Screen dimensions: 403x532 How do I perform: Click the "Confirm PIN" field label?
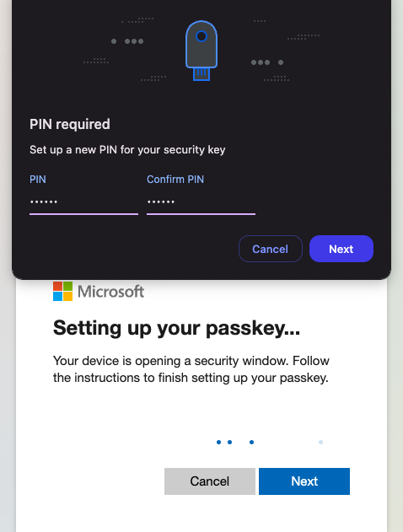click(175, 179)
